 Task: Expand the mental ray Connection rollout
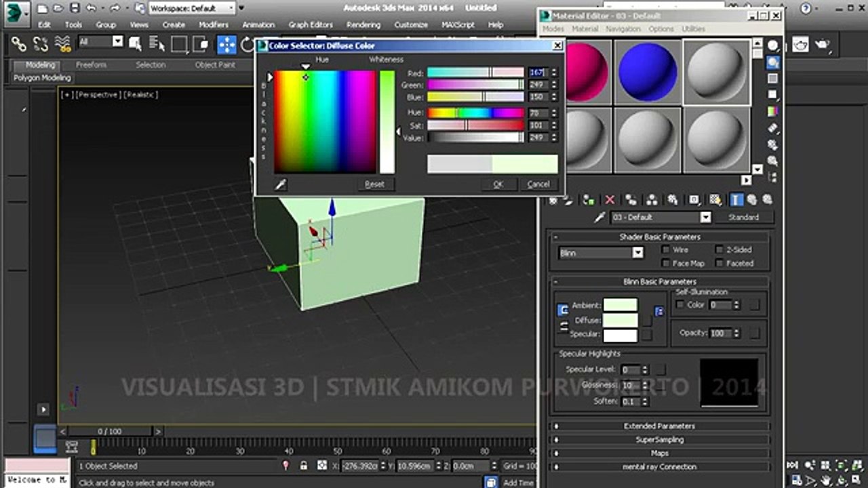[x=659, y=467]
